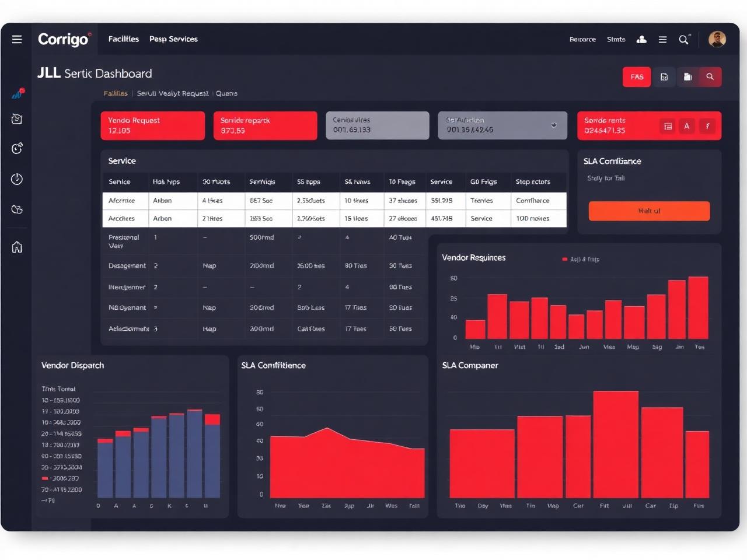Click the orange Walt ul button

tap(650, 211)
